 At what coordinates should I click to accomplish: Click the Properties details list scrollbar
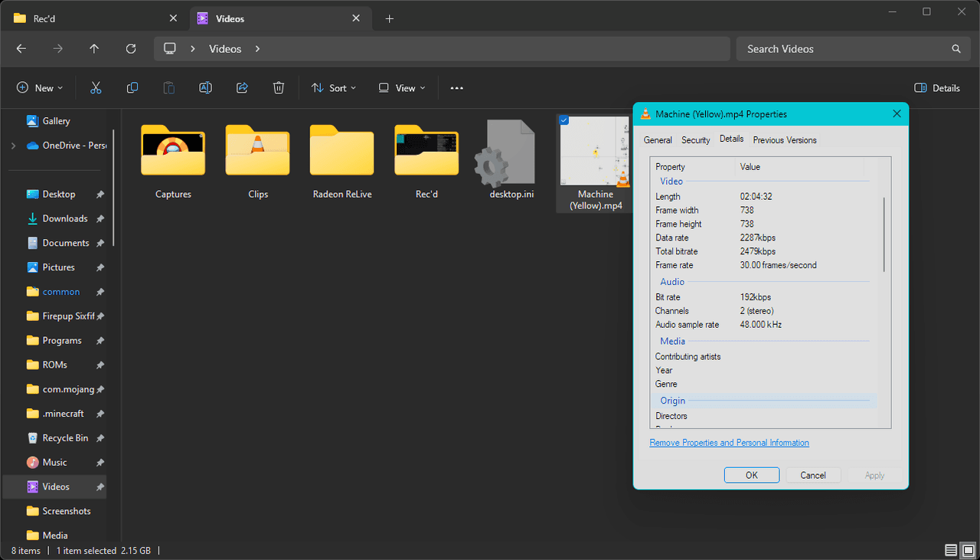[x=884, y=234]
